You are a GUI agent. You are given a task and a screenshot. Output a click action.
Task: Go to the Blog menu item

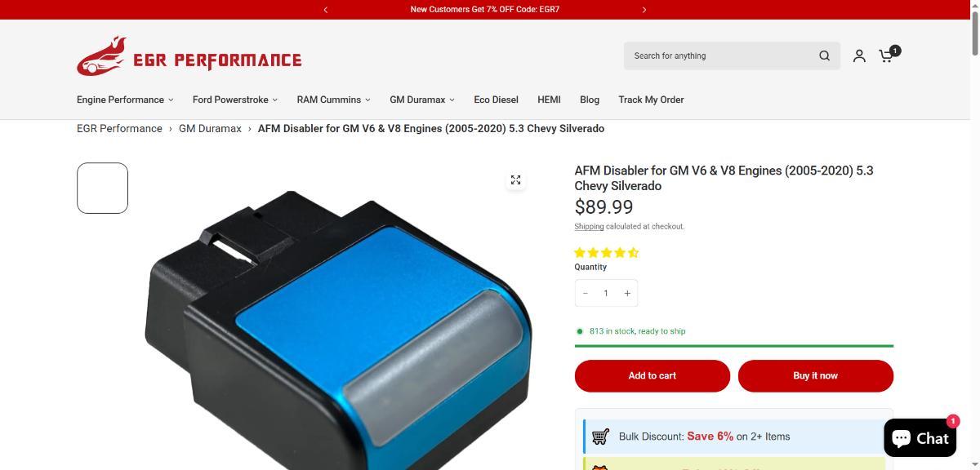[x=590, y=100]
